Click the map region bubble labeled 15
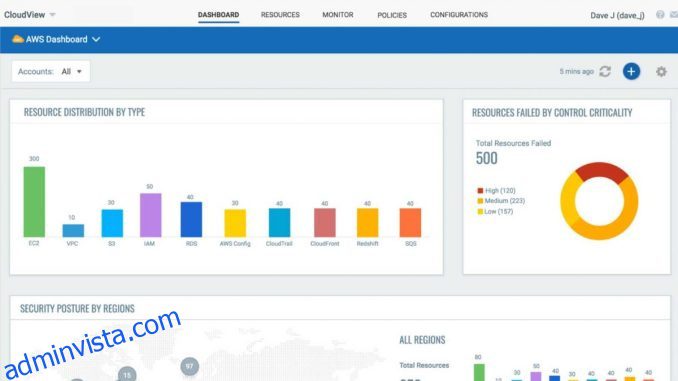678x381 pixels. [x=127, y=375]
